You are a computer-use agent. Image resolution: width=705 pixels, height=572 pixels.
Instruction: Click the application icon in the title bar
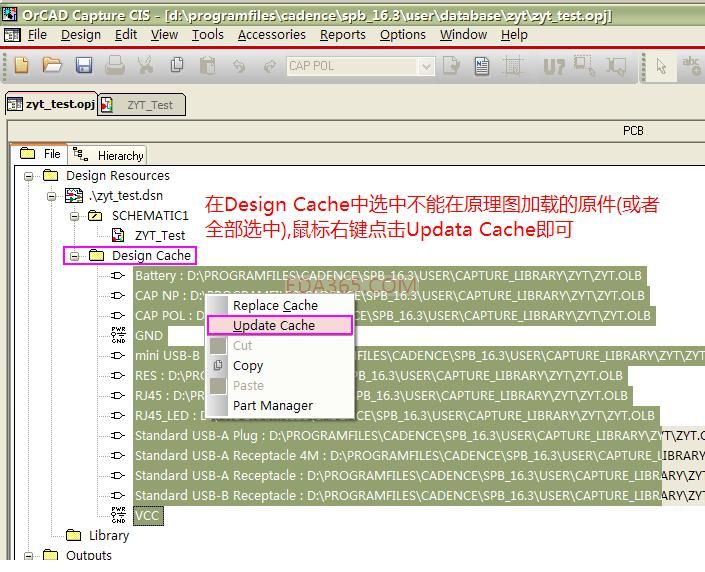[x=9, y=15]
